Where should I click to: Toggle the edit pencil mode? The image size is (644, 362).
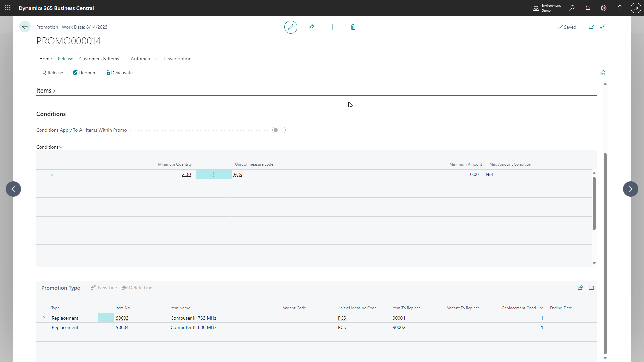[x=291, y=27]
